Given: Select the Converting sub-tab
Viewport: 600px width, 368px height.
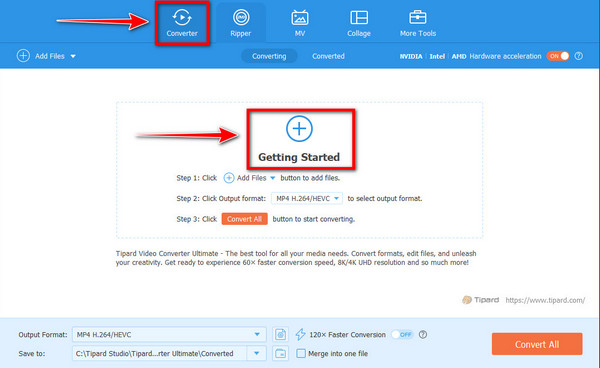Looking at the screenshot, I should click(x=269, y=56).
